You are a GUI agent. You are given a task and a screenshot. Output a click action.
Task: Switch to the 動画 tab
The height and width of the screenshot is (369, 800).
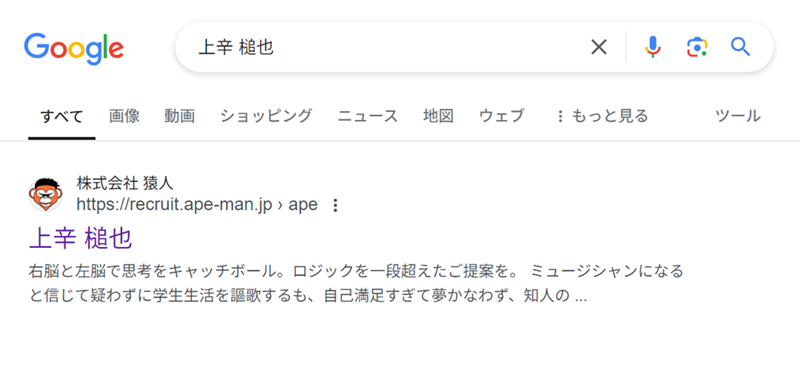click(x=180, y=116)
